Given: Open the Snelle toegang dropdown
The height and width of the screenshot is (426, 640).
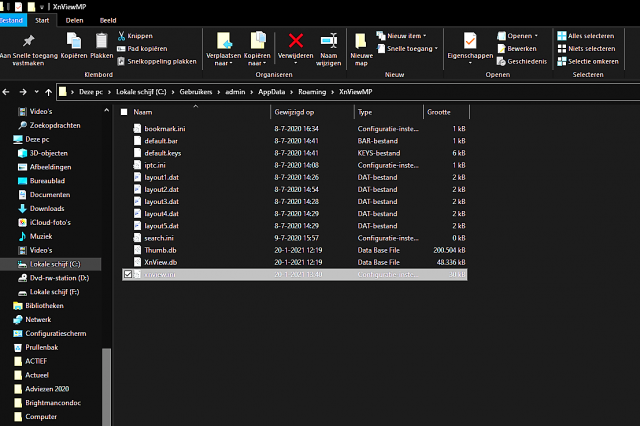Looking at the screenshot, I should [407, 49].
